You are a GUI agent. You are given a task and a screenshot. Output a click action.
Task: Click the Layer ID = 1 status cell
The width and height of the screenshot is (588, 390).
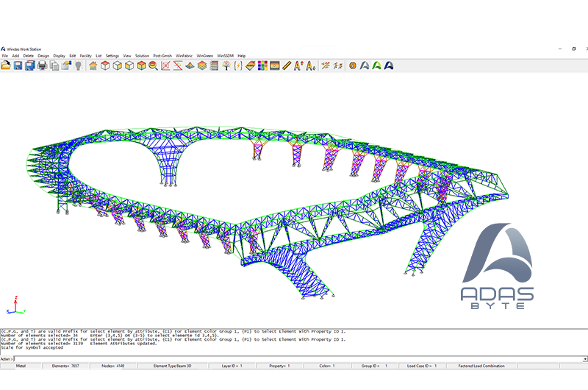pos(232,366)
